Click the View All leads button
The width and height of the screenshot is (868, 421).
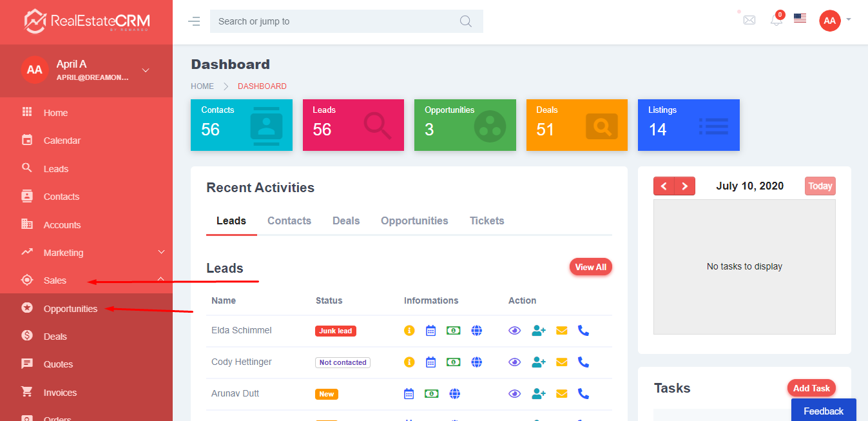590,267
